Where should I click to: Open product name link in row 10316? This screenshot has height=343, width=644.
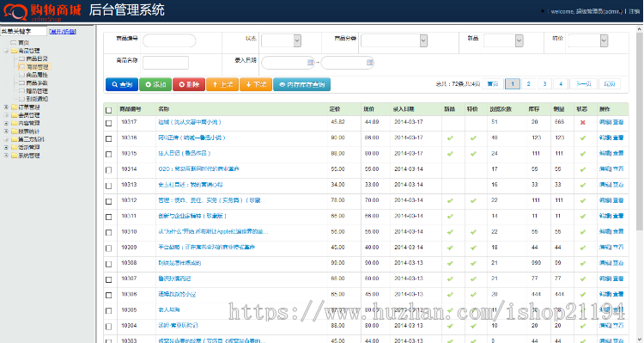191,138
